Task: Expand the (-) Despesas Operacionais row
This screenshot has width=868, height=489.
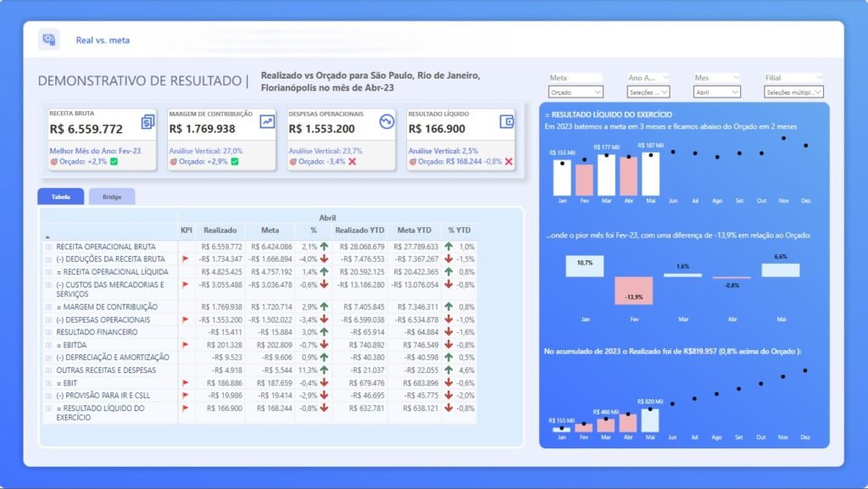Action: [48, 320]
